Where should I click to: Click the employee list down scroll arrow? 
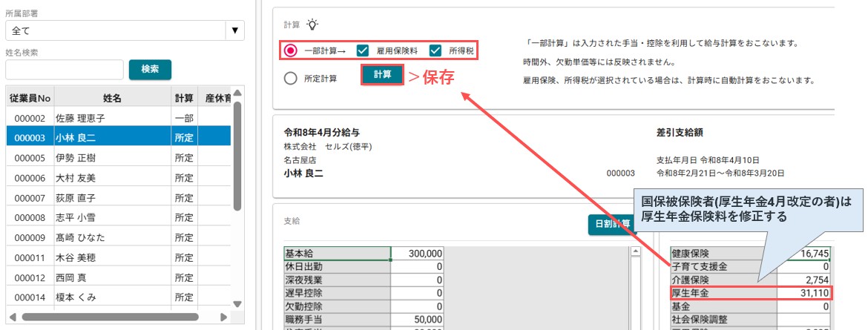pyautogui.click(x=237, y=304)
